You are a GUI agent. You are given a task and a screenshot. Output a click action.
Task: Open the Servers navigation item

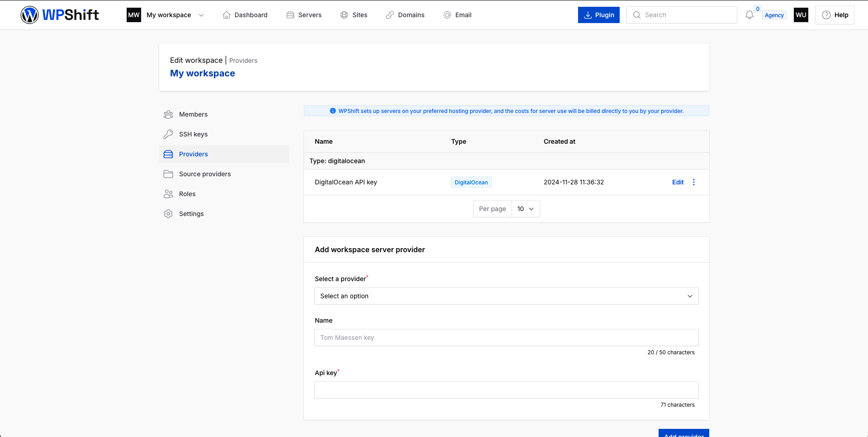pos(304,15)
